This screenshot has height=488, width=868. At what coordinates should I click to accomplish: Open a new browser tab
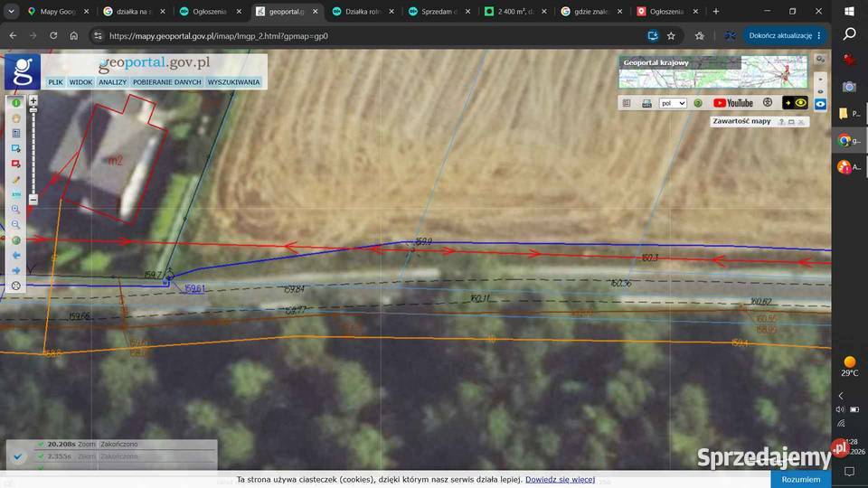tap(716, 11)
